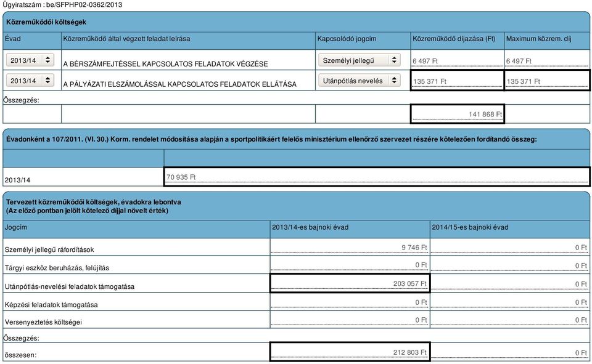Click the Ügyiratszám be/SFPHP02-0362/2013 text

click(62, 4)
